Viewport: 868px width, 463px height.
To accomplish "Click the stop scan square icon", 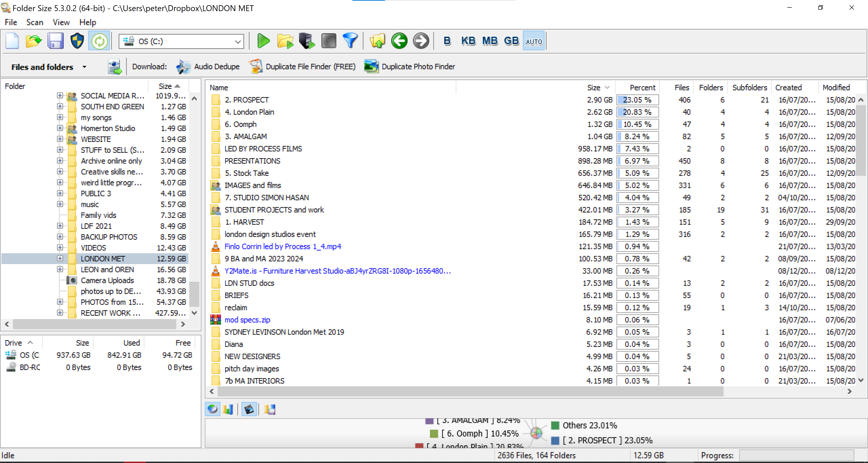I will pos(328,41).
